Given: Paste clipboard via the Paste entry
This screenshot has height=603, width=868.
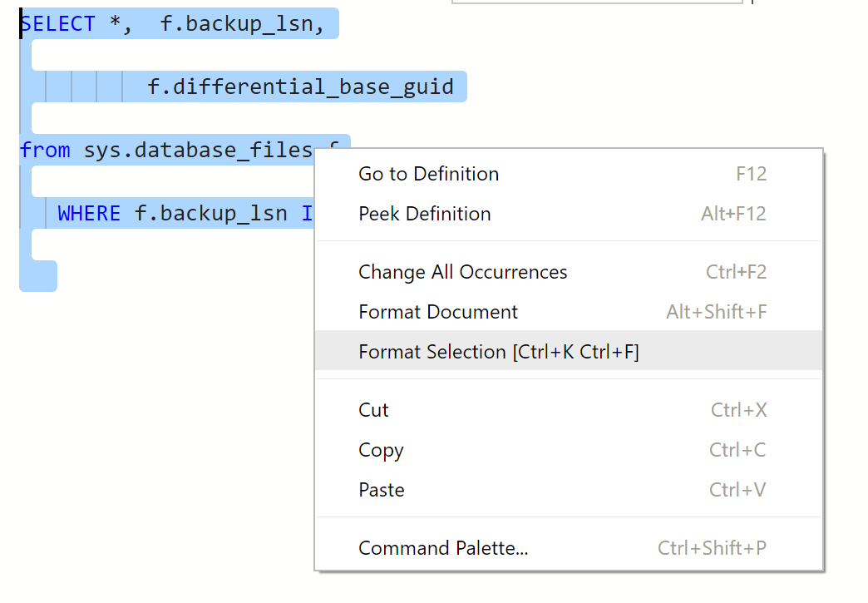Looking at the screenshot, I should [x=381, y=489].
